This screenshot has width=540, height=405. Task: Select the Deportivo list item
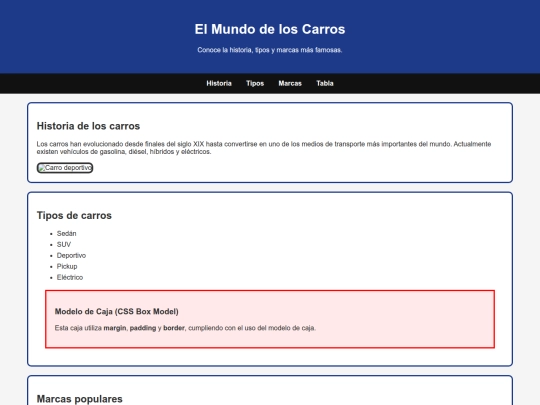(71, 256)
